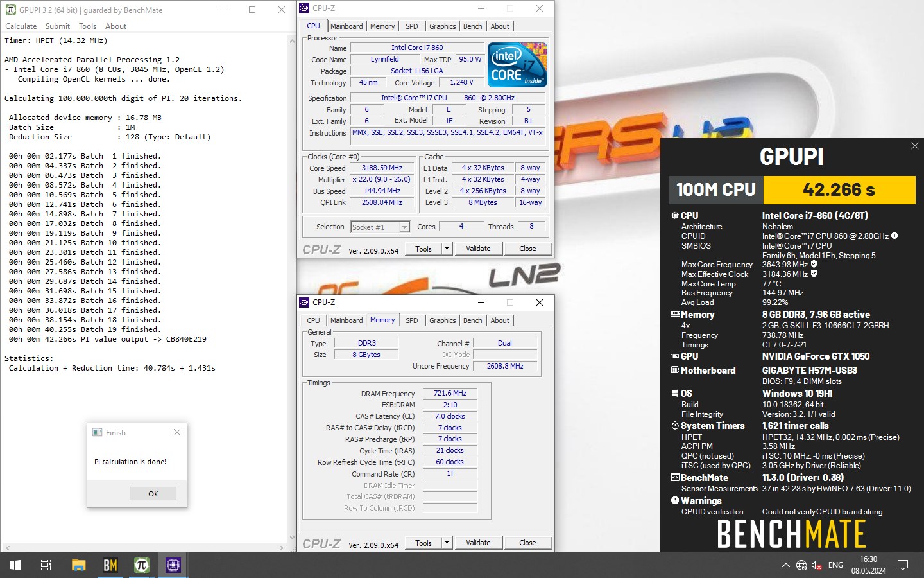
Task: Switch to SPD tab in lower CPU-Z
Action: pos(412,320)
